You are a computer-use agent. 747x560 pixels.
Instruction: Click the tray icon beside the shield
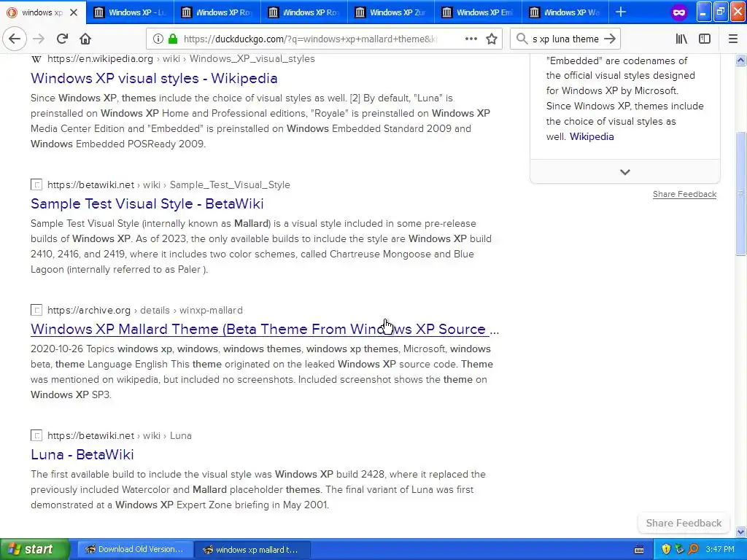(x=680, y=549)
